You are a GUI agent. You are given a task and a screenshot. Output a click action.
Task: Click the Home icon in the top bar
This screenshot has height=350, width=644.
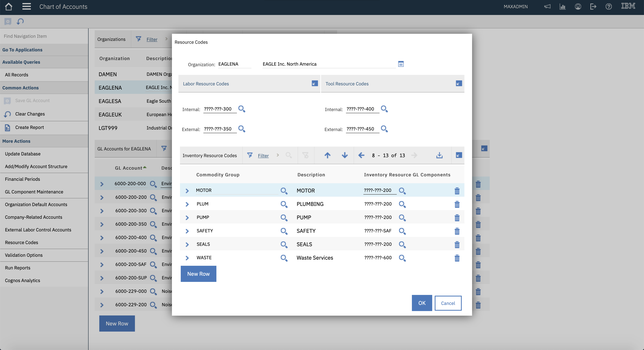9,7
